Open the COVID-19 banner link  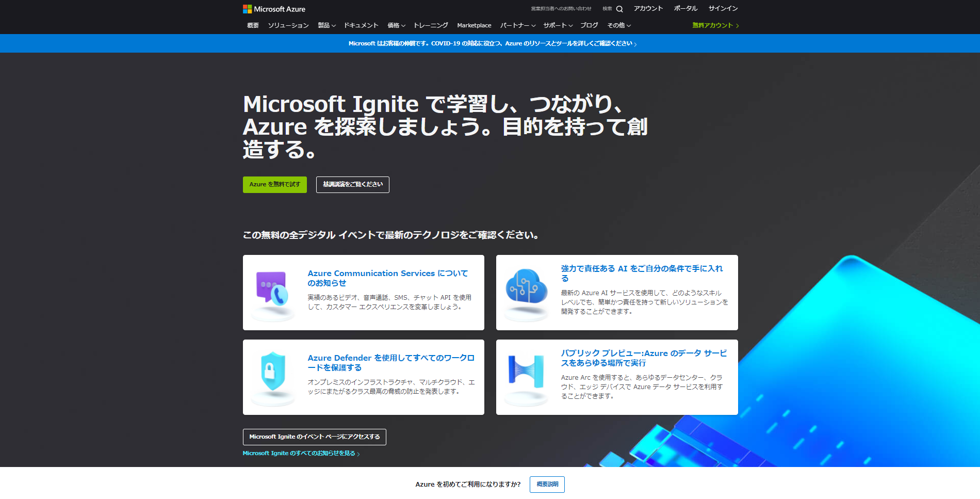493,43
